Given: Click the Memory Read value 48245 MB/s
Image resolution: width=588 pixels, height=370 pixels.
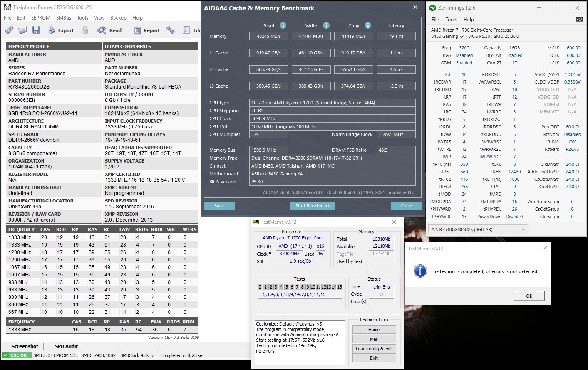Looking at the screenshot, I should point(269,36).
